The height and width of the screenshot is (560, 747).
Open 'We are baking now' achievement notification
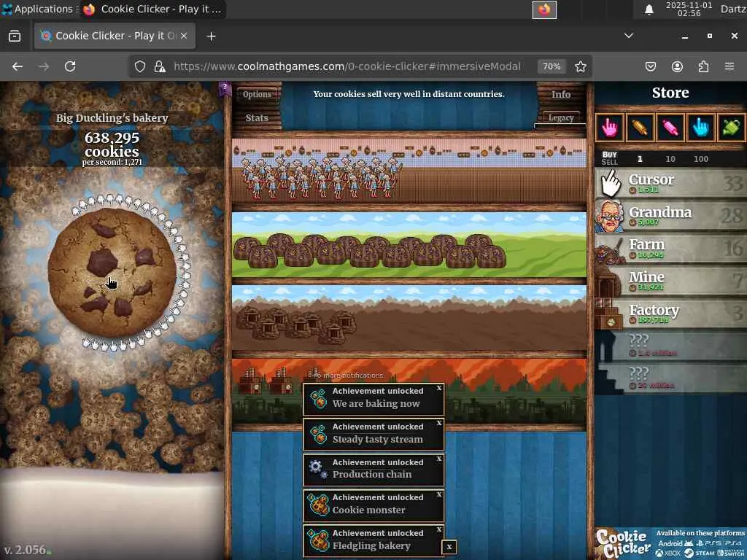tap(373, 399)
